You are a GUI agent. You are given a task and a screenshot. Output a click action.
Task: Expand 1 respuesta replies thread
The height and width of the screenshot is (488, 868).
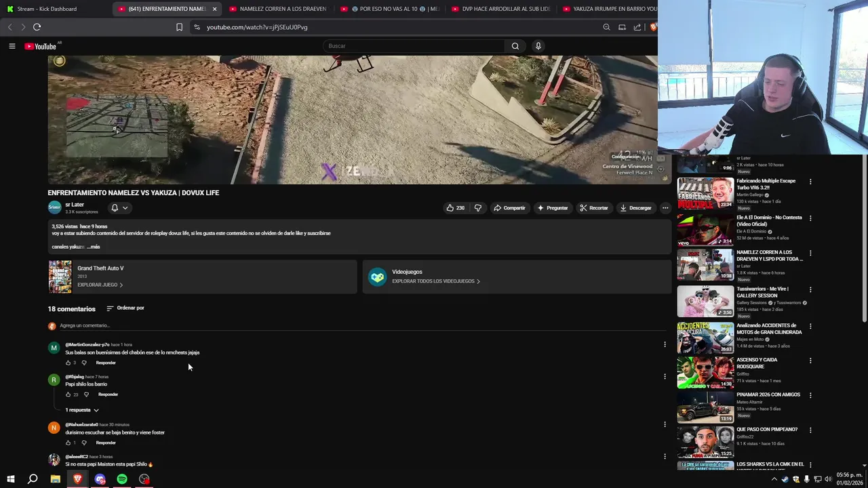click(82, 410)
